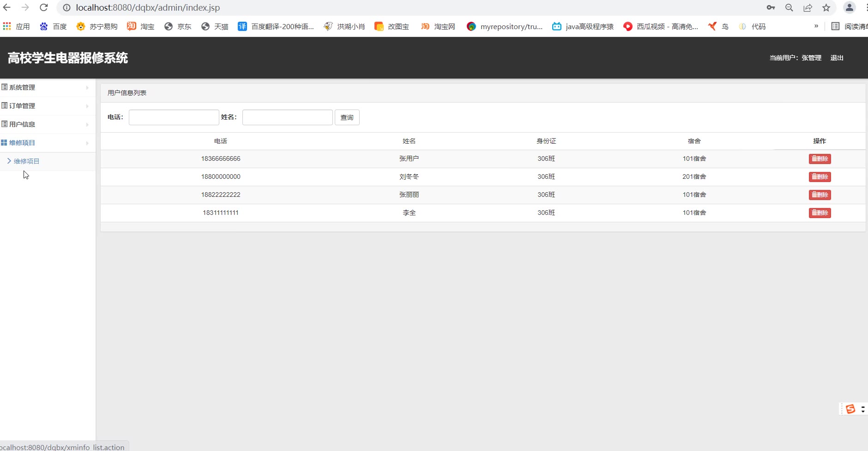Click the 用户信息列表 panel heading

(127, 93)
